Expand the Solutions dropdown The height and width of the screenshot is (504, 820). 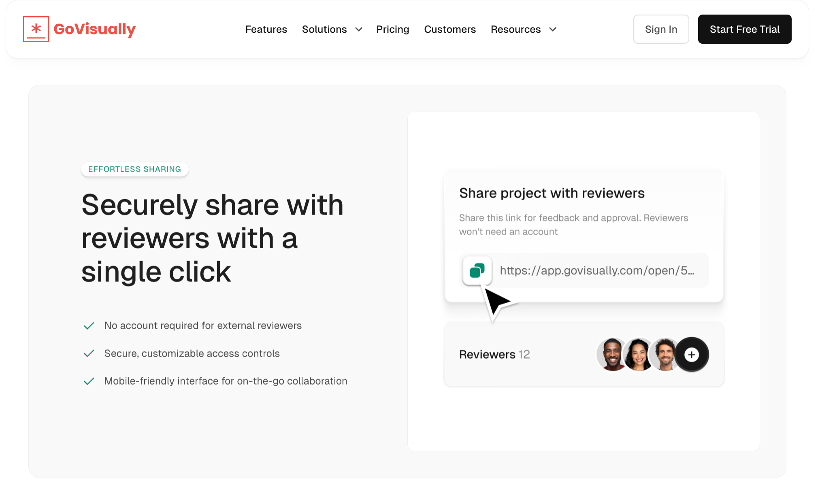coord(324,29)
